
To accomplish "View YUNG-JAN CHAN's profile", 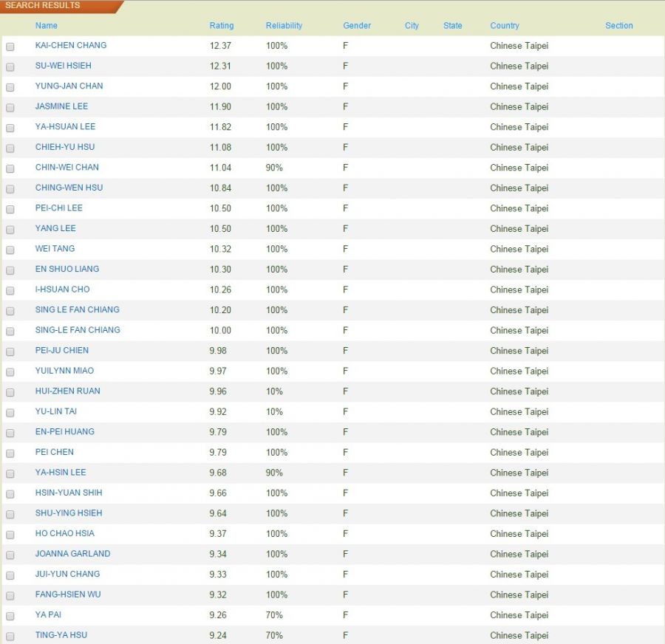I will coord(69,86).
